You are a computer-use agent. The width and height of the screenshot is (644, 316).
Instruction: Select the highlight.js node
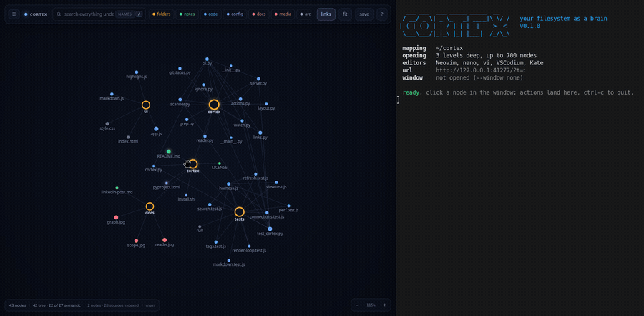click(137, 72)
